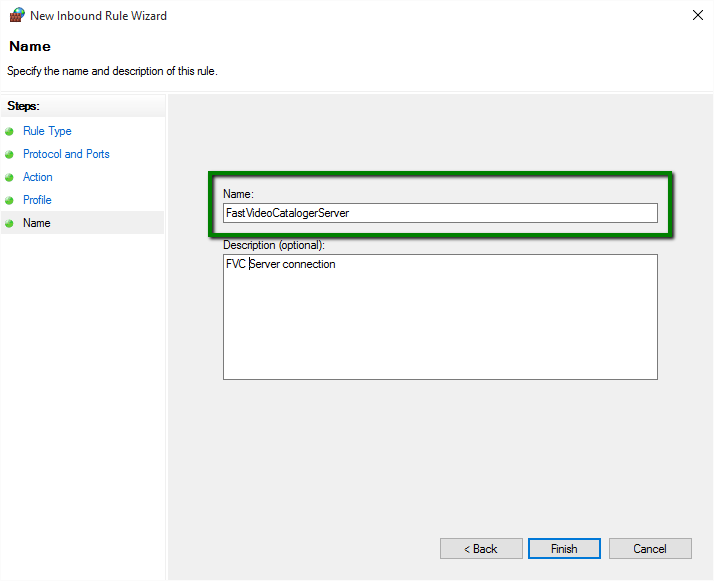Click the green bullet beside Profile step

pyautogui.click(x=10, y=200)
